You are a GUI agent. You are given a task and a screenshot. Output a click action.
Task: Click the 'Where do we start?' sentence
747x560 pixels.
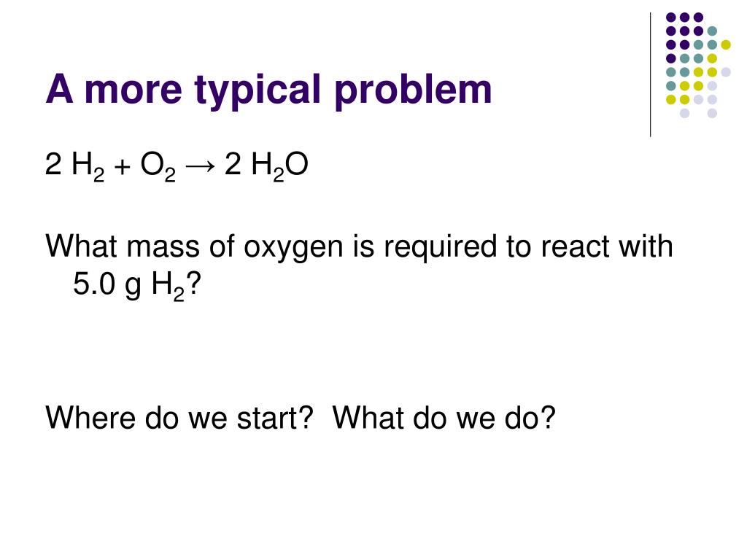(x=179, y=418)
